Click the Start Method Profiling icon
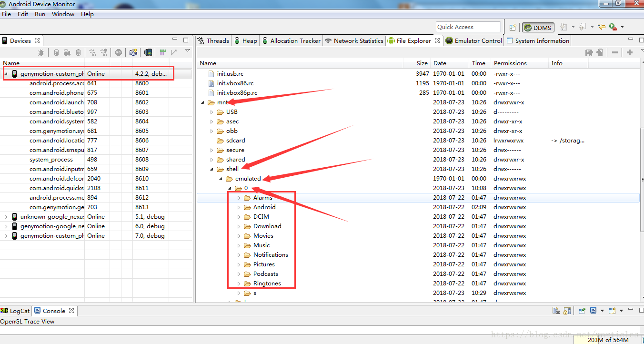This screenshot has height=344, width=644. [104, 52]
